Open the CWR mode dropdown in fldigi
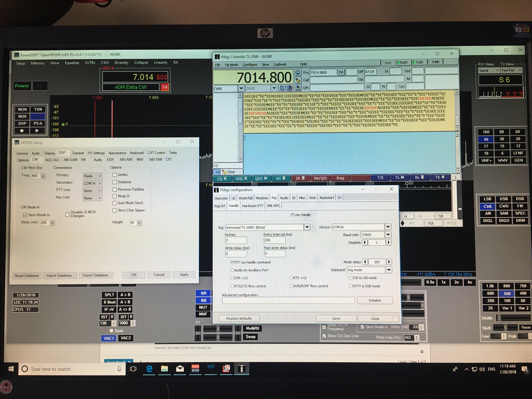 (x=241, y=88)
